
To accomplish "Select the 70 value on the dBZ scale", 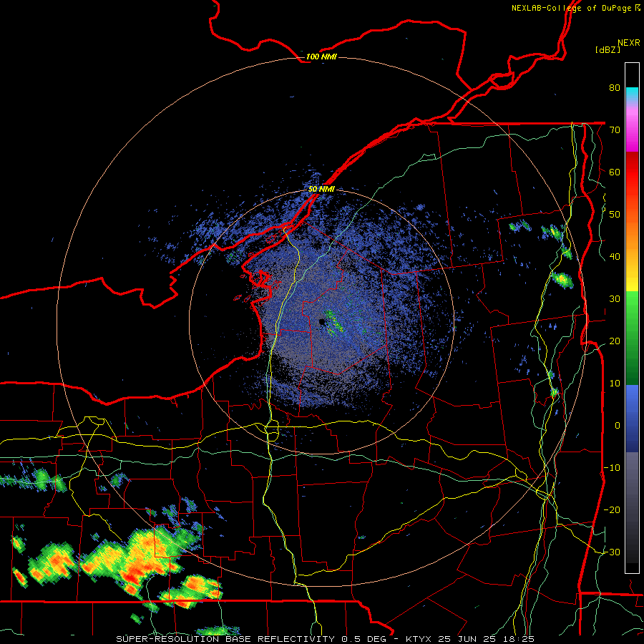I will 615,130.
